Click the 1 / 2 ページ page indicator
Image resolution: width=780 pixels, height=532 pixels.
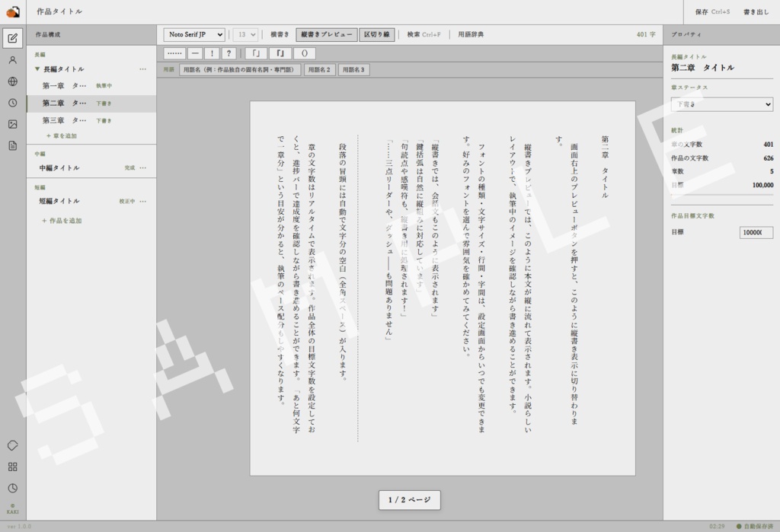point(409,500)
